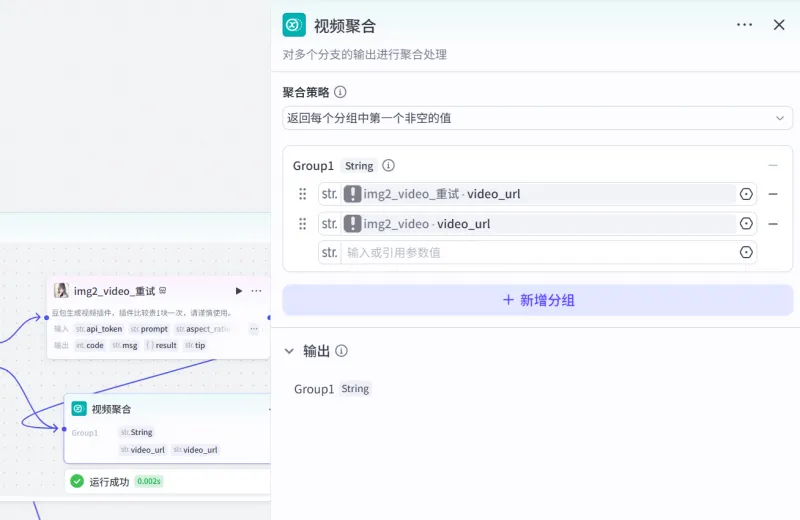Select the img2_video_重试 video_url reference field
Viewport: 800px width, 520px height.
537,194
